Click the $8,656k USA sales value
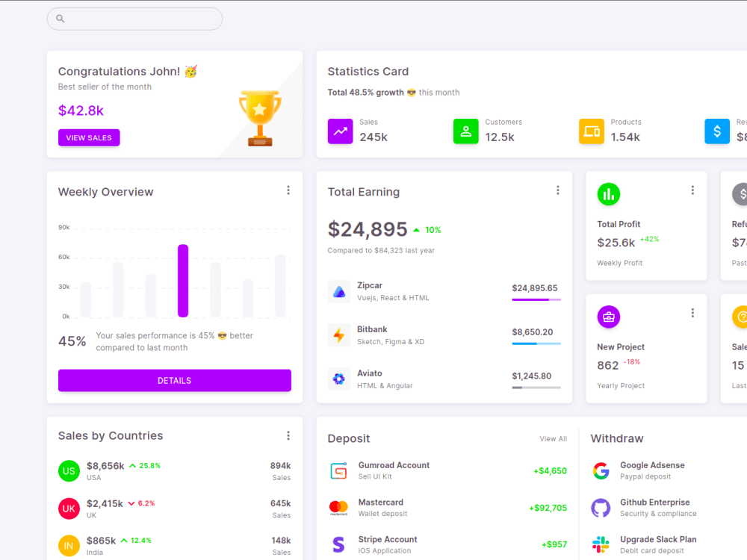Viewport: 747px width, 560px height. [105, 466]
